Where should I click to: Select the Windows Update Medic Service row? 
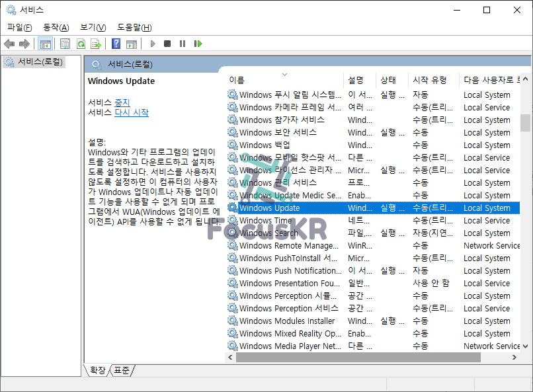point(374,195)
